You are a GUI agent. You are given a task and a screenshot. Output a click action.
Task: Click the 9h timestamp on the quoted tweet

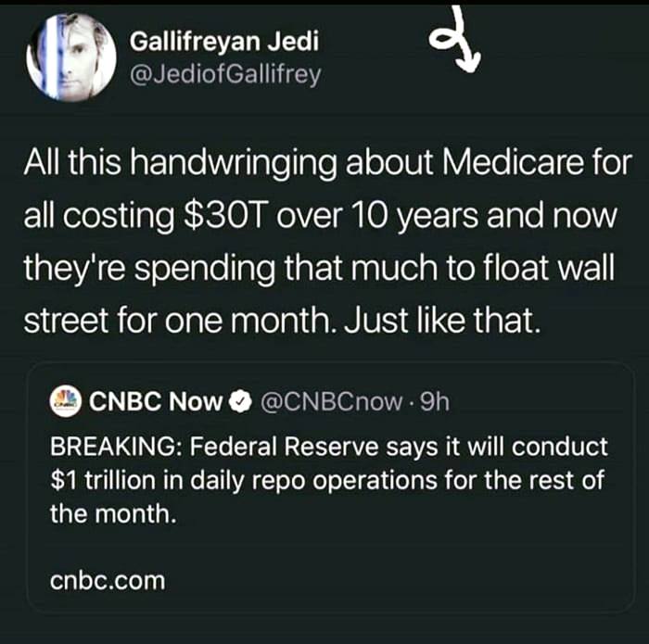point(434,401)
